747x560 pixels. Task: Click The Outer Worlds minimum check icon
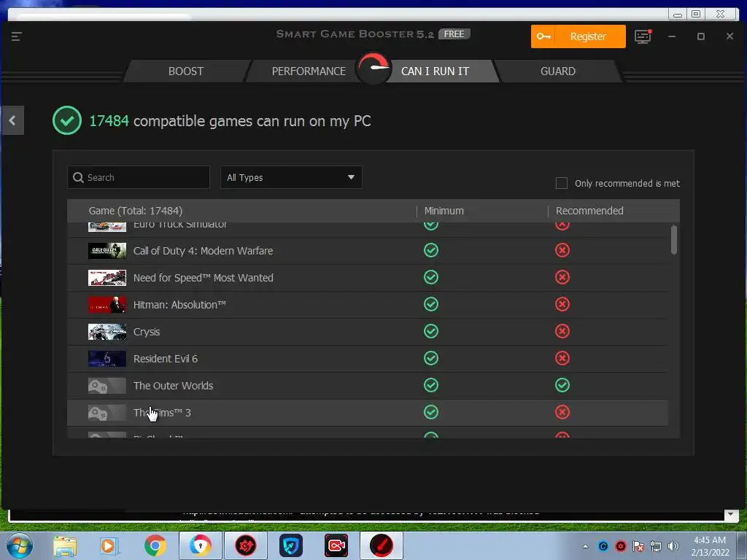click(431, 385)
